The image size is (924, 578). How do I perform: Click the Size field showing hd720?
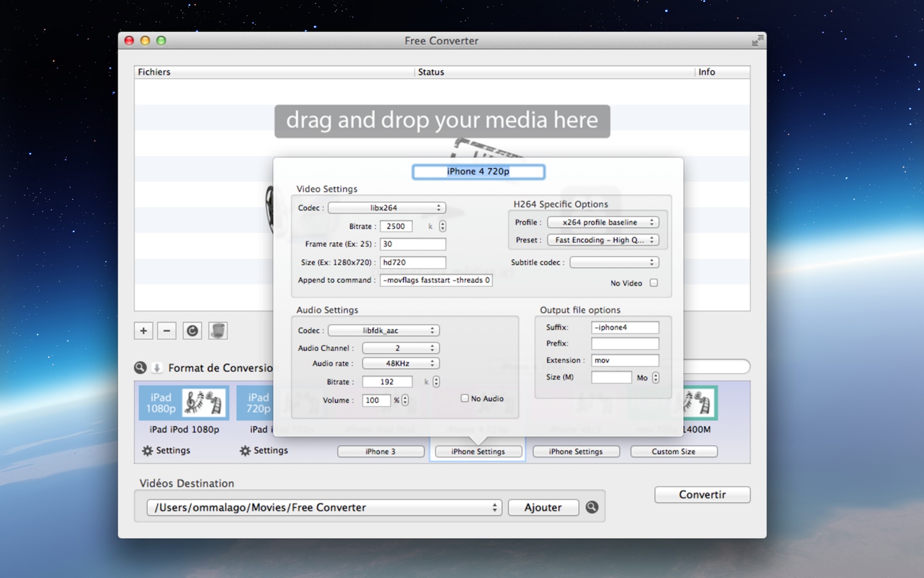[412, 262]
